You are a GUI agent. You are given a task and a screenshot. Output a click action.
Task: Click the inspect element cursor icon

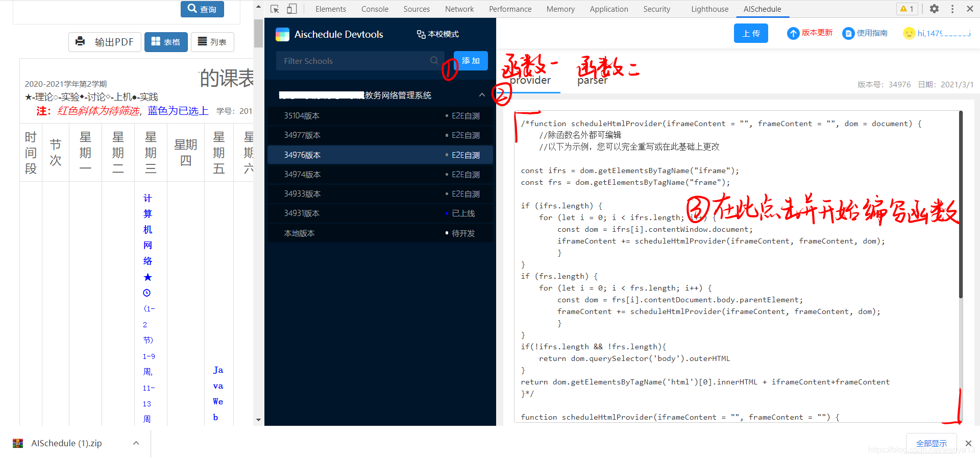[x=275, y=9]
